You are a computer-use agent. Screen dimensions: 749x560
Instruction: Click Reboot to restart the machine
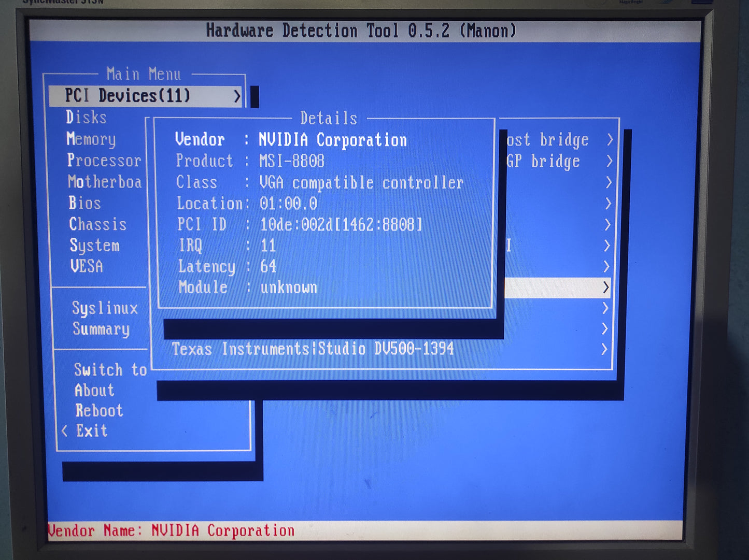[98, 411]
